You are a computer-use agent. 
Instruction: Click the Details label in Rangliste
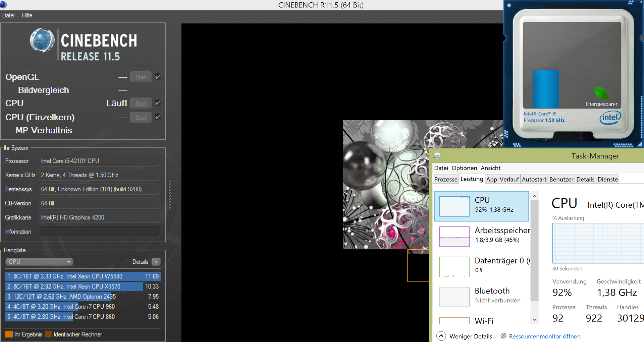140,262
